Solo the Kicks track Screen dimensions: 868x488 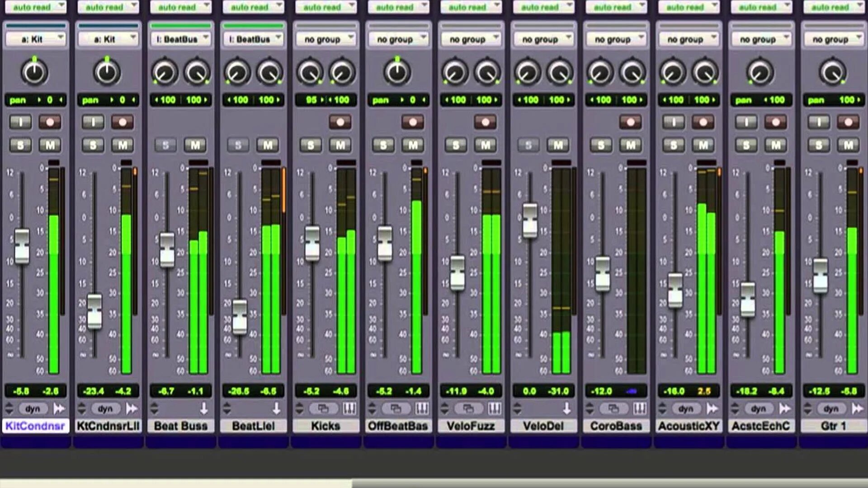311,145
